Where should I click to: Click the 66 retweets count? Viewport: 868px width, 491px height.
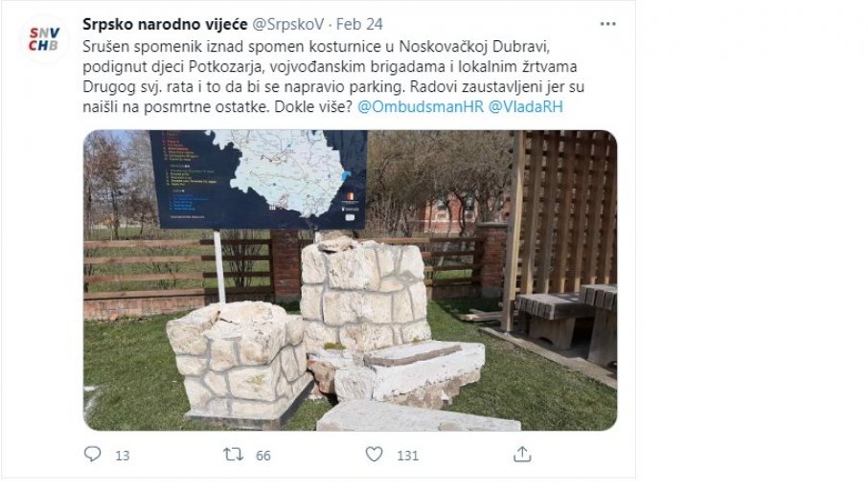(263, 455)
